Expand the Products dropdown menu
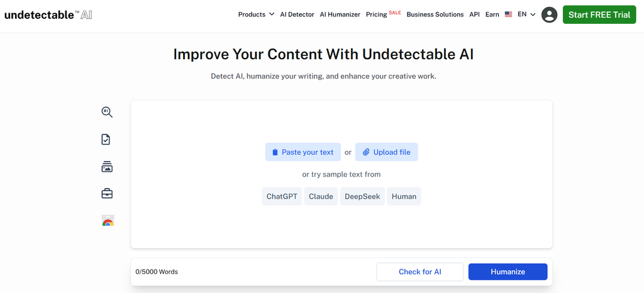This screenshot has height=293, width=644. click(x=256, y=14)
